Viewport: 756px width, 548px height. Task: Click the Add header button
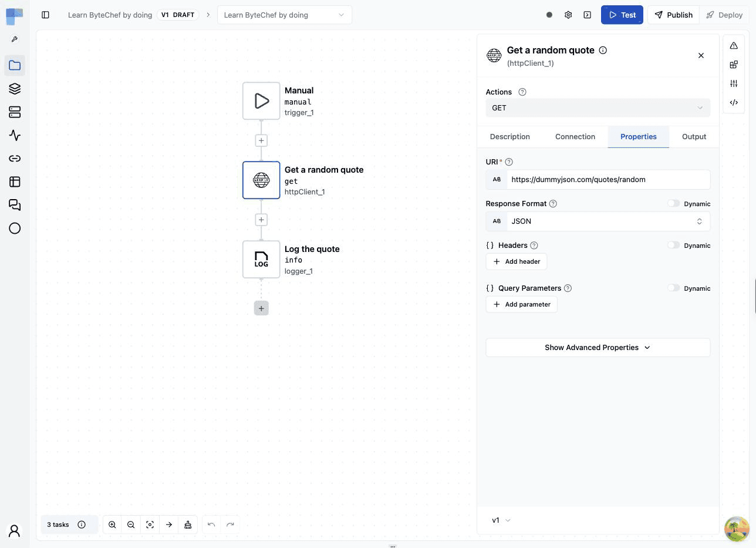click(517, 261)
